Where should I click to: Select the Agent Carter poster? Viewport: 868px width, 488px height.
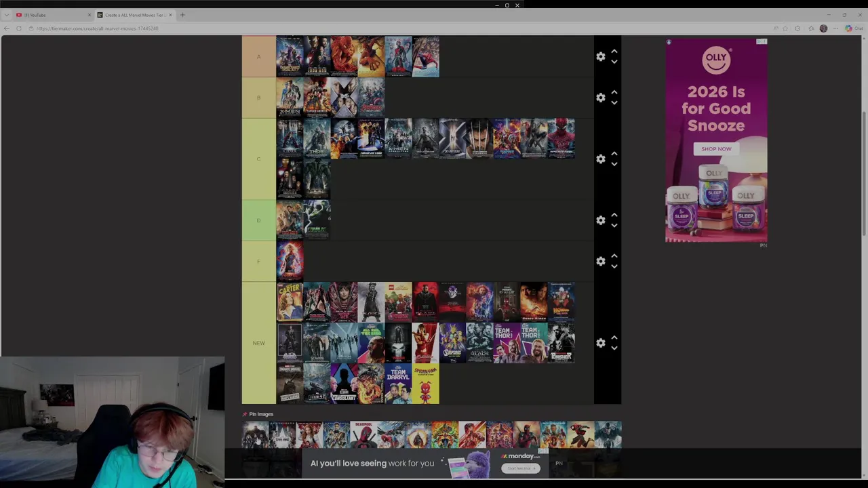pyautogui.click(x=290, y=302)
